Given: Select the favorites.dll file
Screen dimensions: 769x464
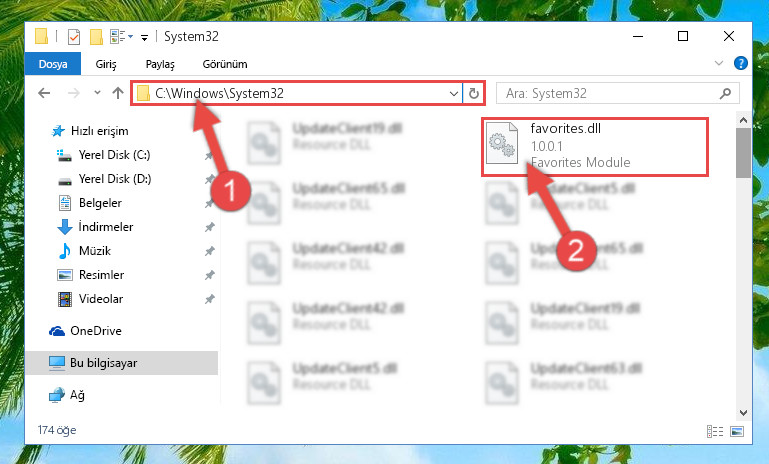Looking at the screenshot, I should point(595,147).
